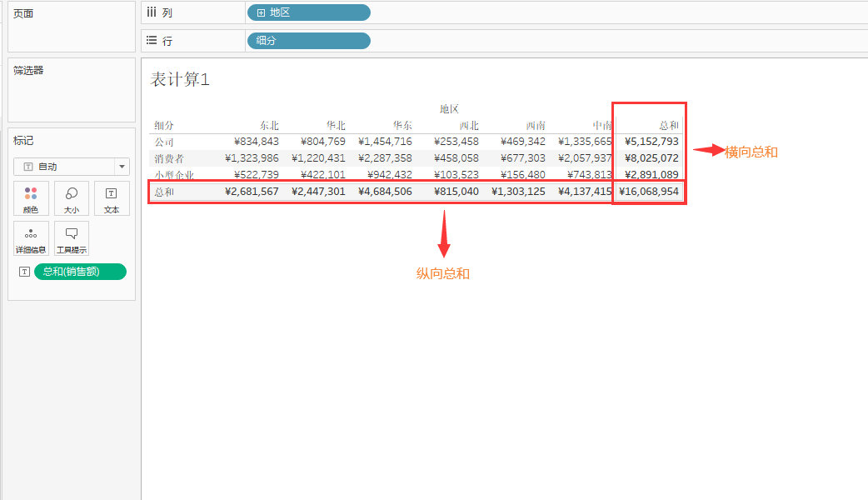This screenshot has height=500, width=868.
Task: Click column total ¥1,303,125
Action: 518,192
